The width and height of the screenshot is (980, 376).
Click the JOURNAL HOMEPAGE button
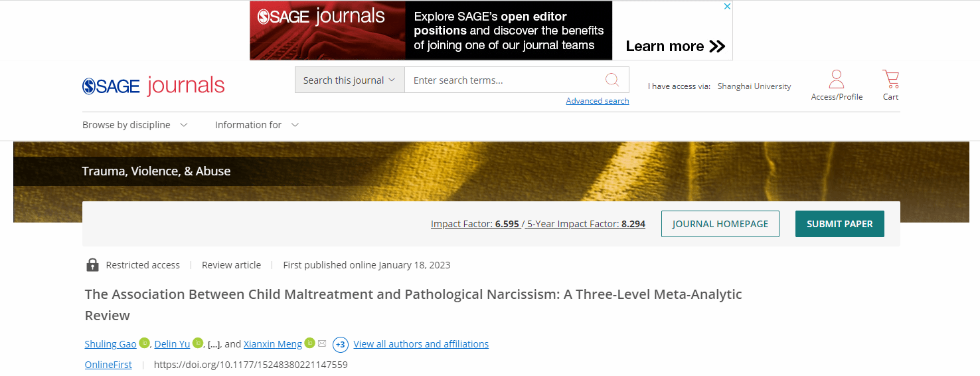point(720,224)
